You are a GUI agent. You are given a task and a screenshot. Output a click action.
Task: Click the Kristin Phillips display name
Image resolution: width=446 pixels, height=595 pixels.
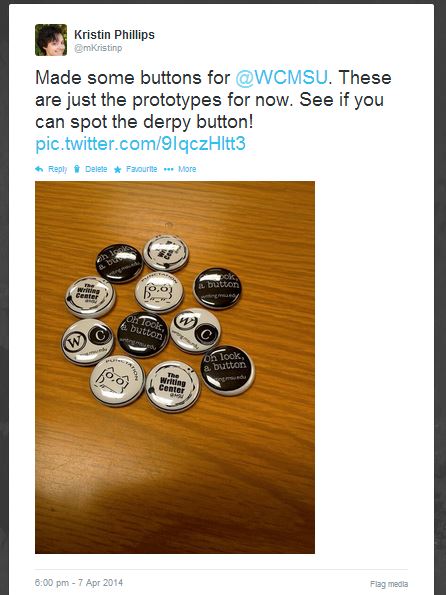click(114, 35)
